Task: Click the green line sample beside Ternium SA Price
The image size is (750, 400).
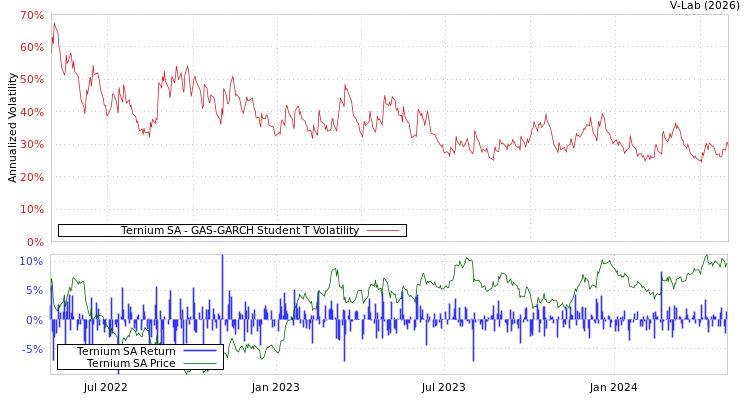Action: (x=200, y=364)
